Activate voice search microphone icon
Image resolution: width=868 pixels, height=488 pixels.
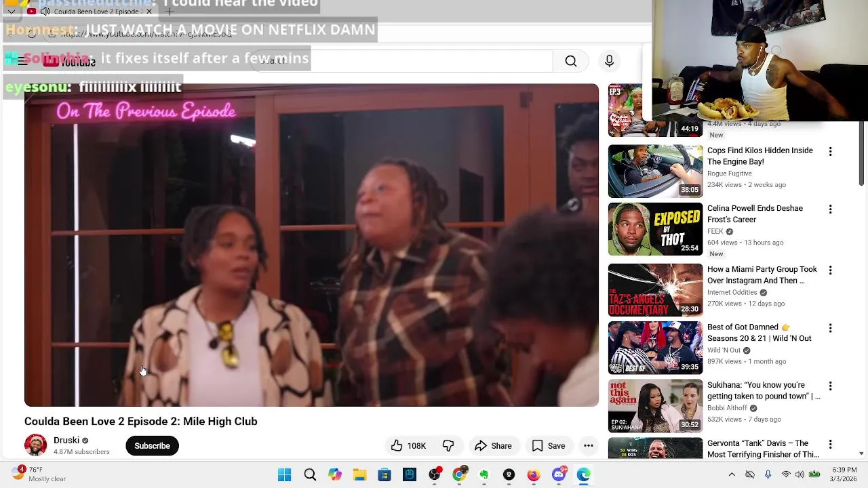[x=609, y=61]
